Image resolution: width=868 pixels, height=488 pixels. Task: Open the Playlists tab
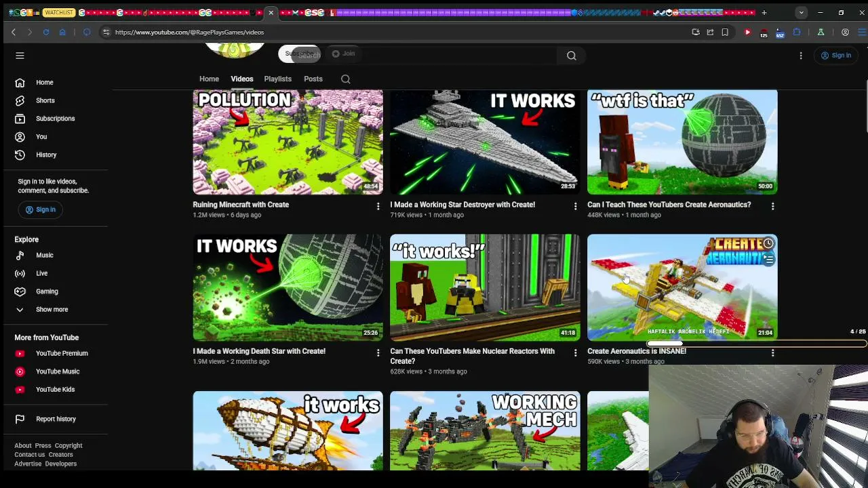[x=277, y=79]
